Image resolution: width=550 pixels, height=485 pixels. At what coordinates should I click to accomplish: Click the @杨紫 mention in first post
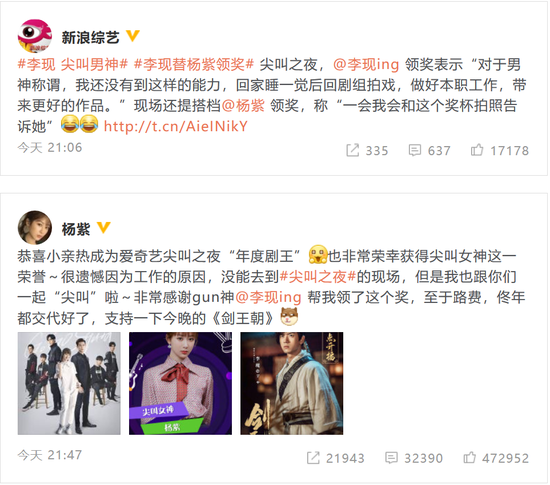click(x=243, y=106)
